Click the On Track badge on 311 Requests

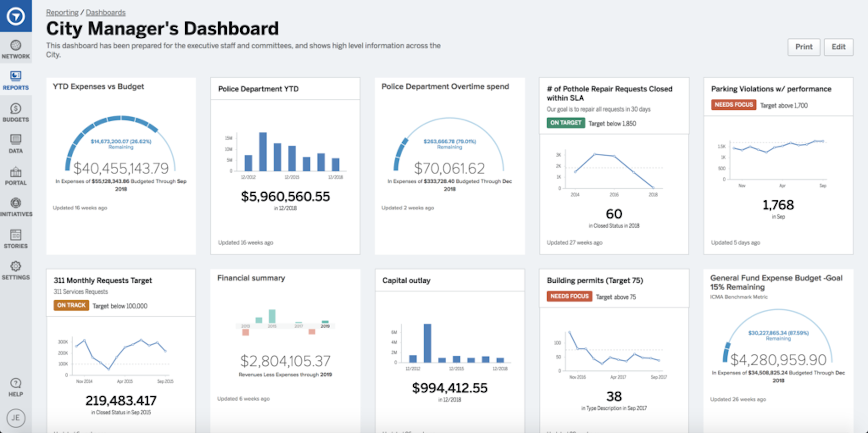point(71,305)
